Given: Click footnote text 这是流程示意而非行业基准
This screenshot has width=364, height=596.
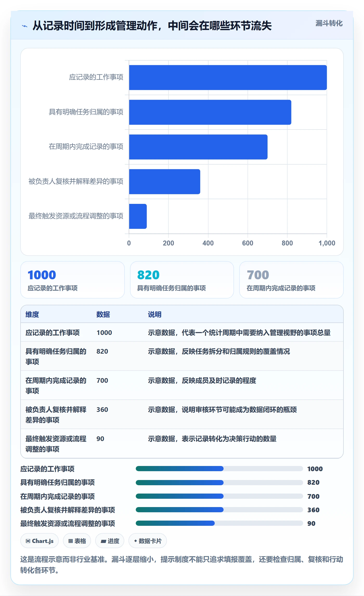Looking at the screenshot, I should click(62, 559).
